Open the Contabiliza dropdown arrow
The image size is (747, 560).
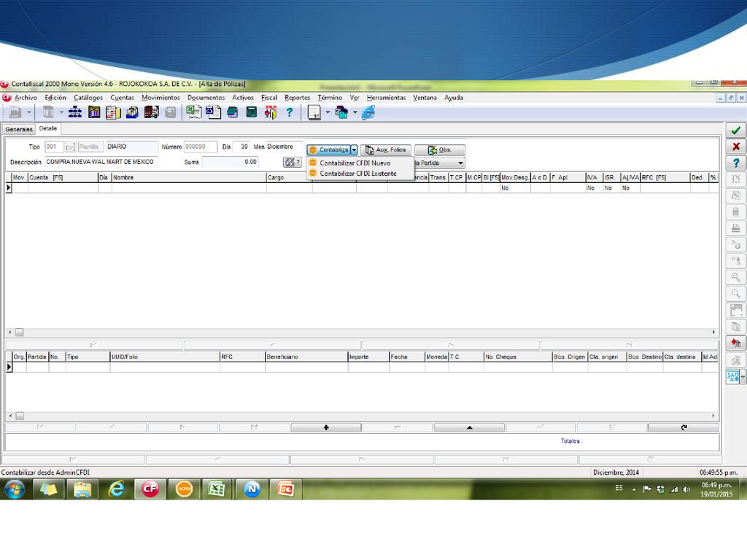354,149
